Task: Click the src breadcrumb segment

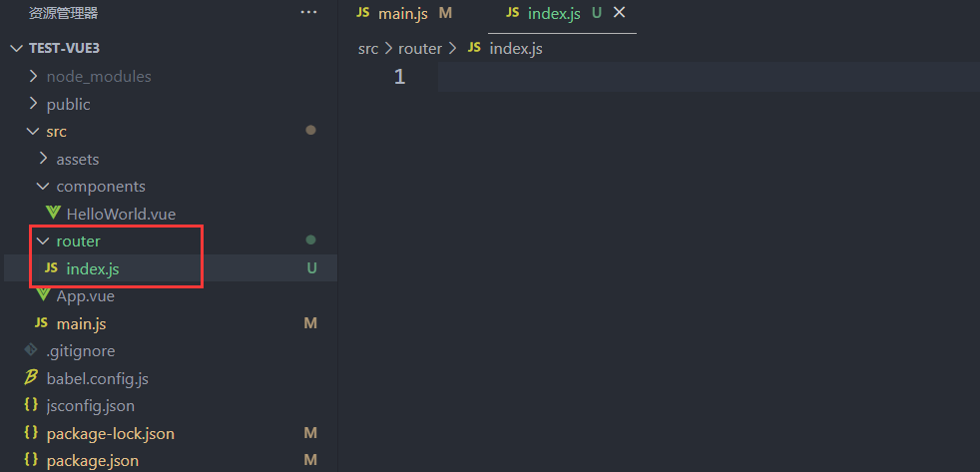Action: tap(367, 48)
